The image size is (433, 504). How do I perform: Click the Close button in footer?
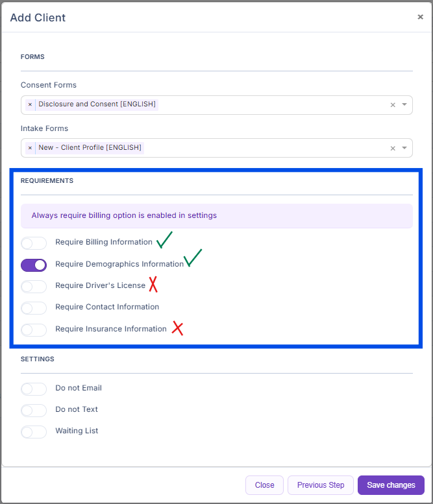[x=264, y=485]
